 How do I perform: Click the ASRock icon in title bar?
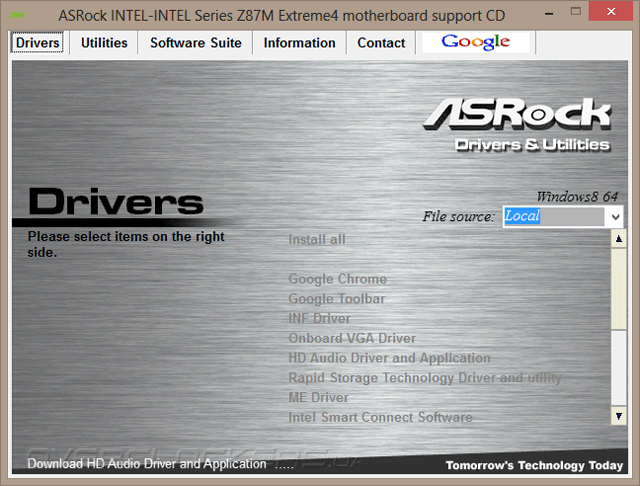click(18, 16)
